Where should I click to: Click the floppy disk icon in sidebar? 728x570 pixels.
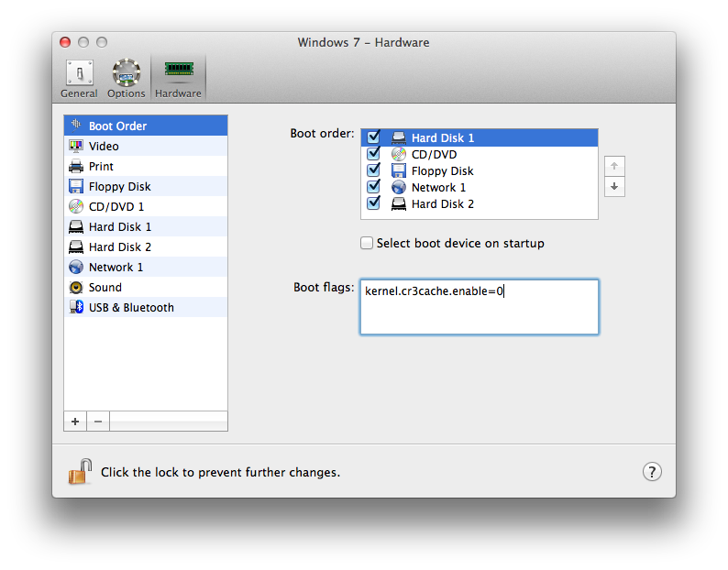[x=76, y=187]
